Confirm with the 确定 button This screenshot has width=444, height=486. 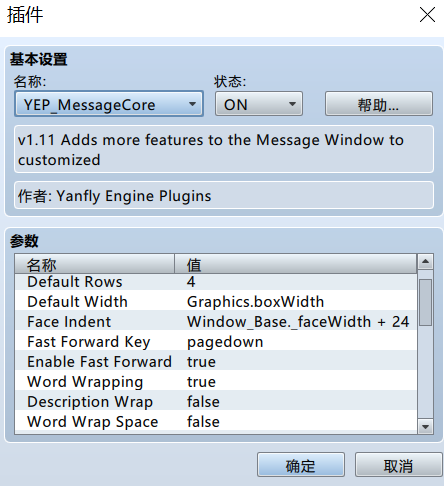301,465
